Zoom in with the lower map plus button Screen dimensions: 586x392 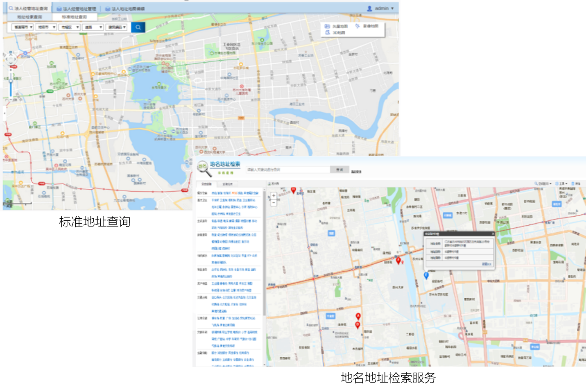click(274, 196)
